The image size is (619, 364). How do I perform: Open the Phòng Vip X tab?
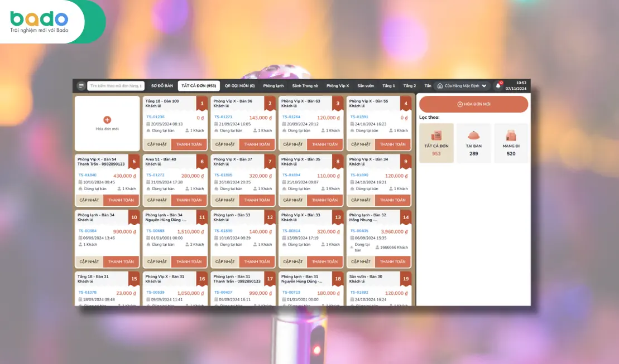(x=338, y=86)
